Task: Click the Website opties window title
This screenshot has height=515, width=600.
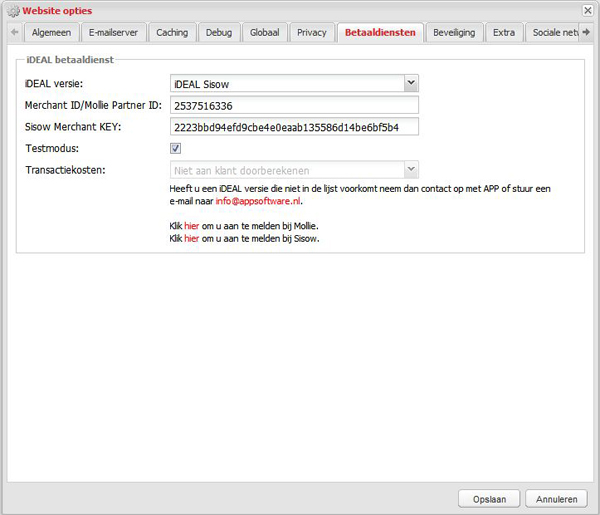Action: (x=57, y=11)
